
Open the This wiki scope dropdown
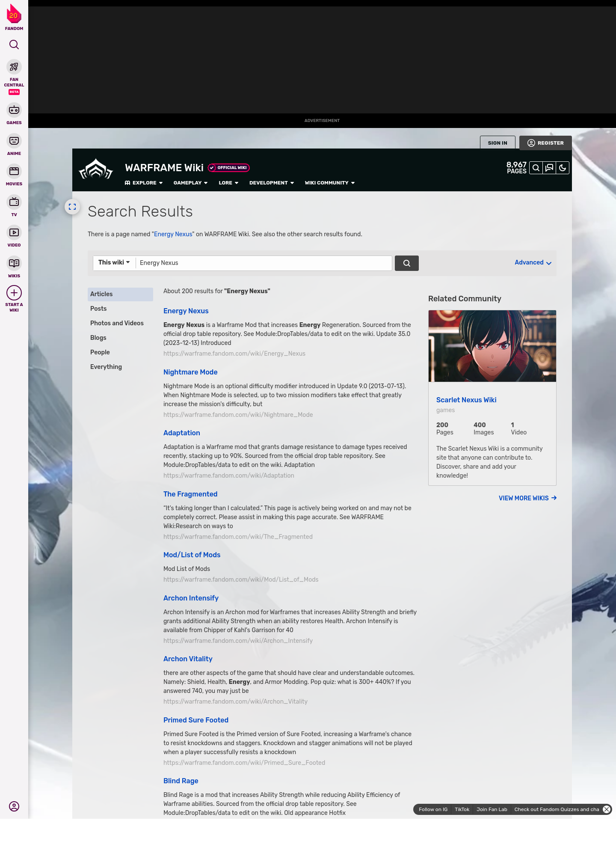pos(114,262)
